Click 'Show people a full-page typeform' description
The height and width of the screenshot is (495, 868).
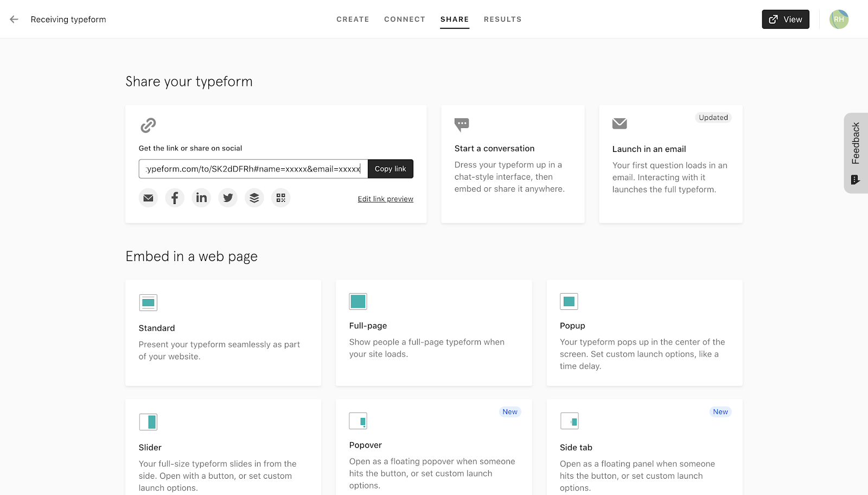427,348
